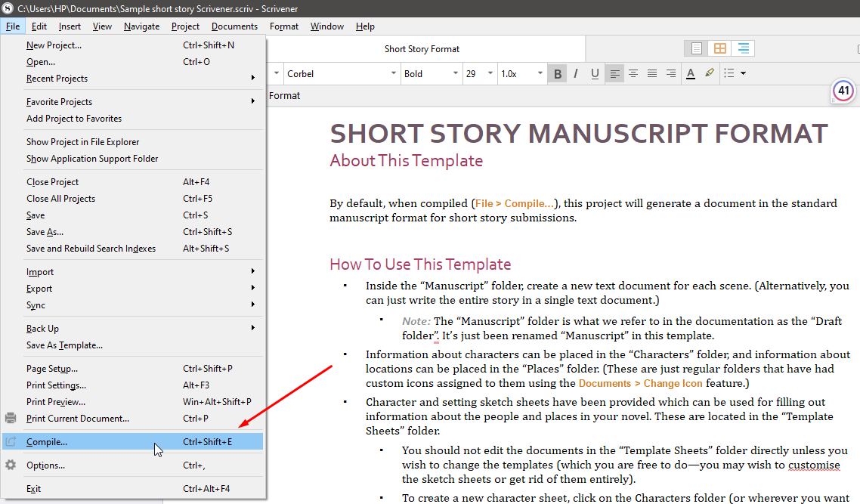Viewport: 860px width, 504px height.
Task: Open the text color tool
Action: (690, 73)
